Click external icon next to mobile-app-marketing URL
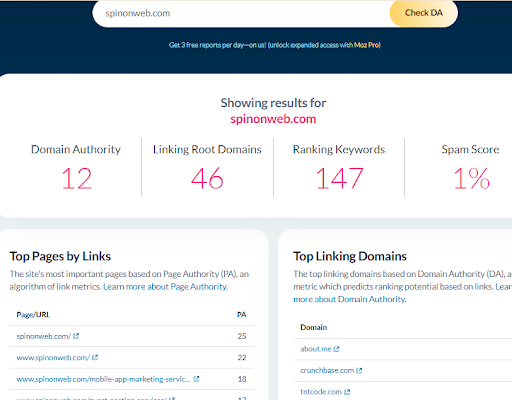This screenshot has width=512, height=400. (196, 379)
